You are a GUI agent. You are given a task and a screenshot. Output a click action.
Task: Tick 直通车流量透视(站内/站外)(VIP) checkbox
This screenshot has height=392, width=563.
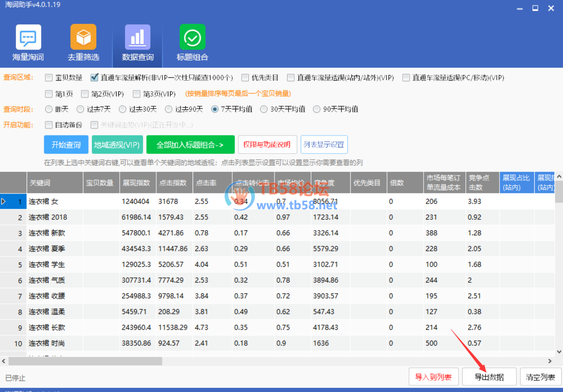pyautogui.click(x=290, y=78)
